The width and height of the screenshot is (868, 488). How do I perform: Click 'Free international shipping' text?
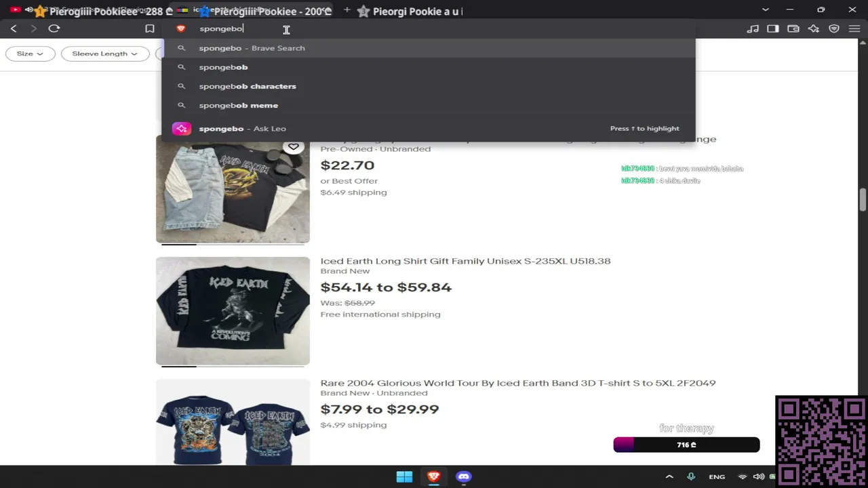tap(380, 314)
